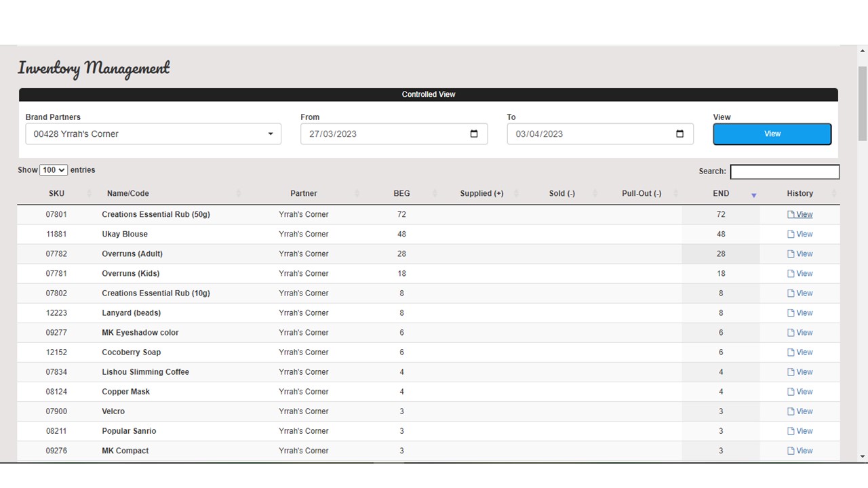The width and height of the screenshot is (868, 488).
Task: Sort table by Supplied (+) header
Action: click(x=481, y=194)
